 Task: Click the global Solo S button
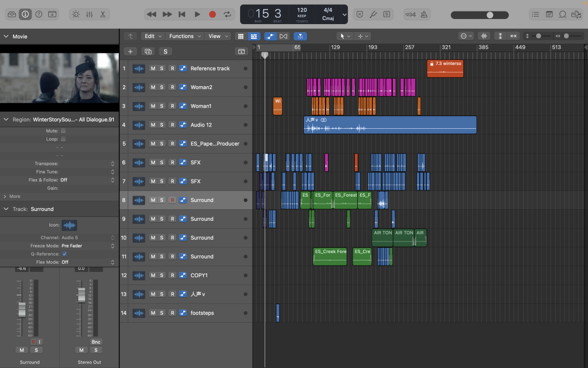pyautogui.click(x=165, y=51)
